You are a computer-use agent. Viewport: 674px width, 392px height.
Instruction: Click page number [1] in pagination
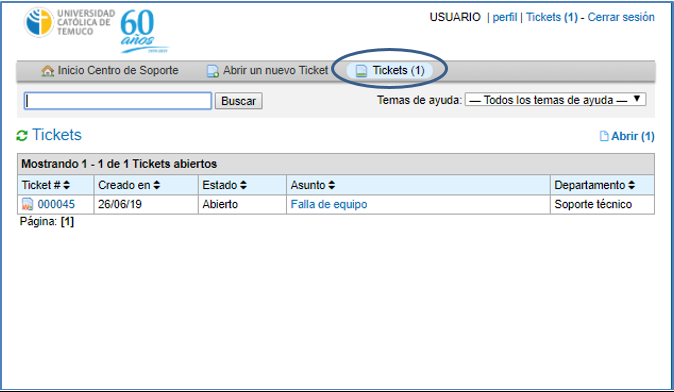[x=67, y=222]
